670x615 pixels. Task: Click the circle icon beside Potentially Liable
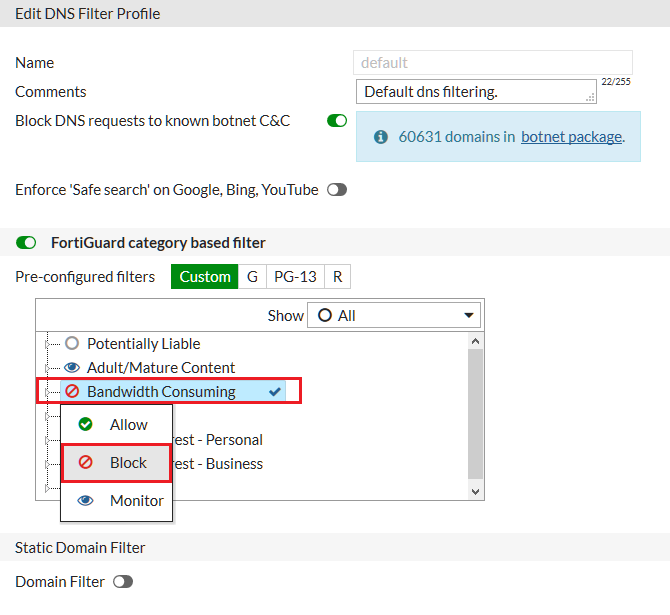pos(72,343)
